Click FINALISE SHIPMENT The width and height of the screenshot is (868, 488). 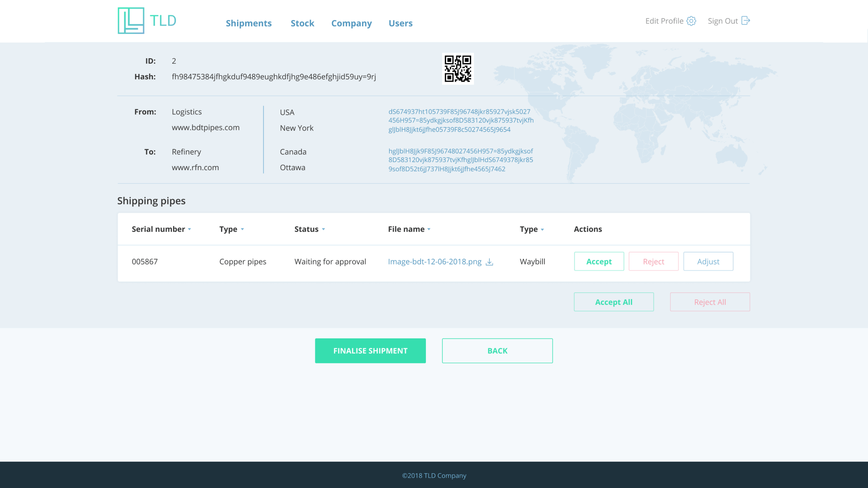[x=370, y=351]
